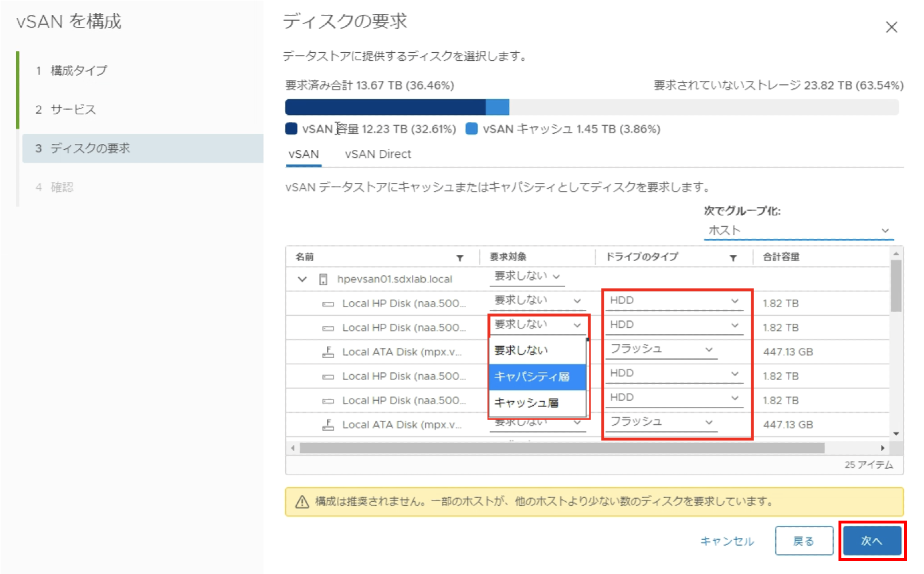
Task: Click the first Local ATA Disk (mpx.v... name
Action: pos(402,352)
